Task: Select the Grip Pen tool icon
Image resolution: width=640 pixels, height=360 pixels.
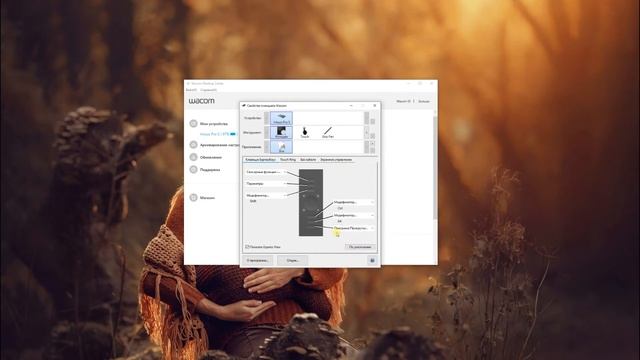Action: 328,132
